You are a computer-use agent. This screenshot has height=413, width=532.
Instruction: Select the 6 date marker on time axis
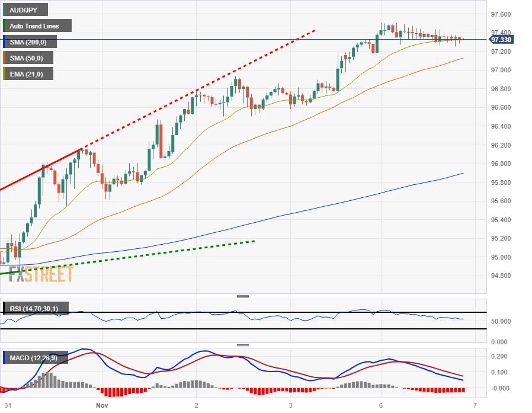coord(381,405)
